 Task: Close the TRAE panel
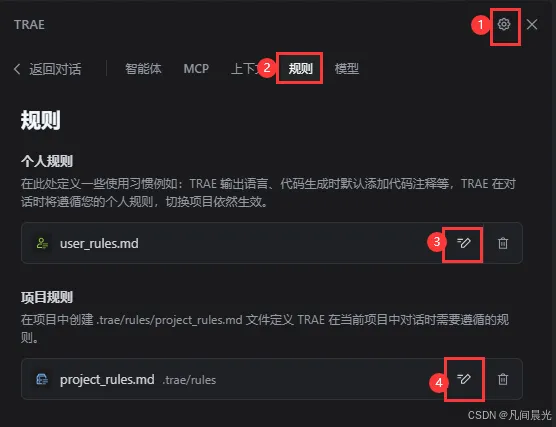[532, 24]
